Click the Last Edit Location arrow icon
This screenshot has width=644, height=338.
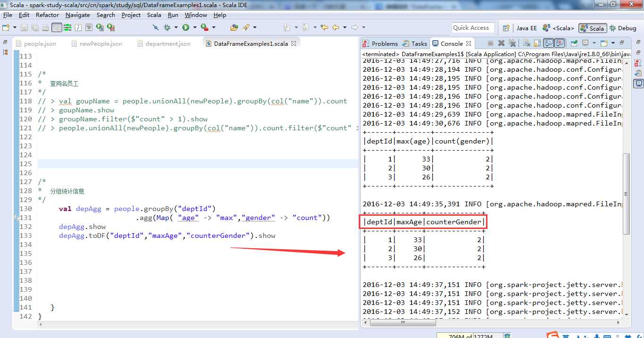point(324,27)
